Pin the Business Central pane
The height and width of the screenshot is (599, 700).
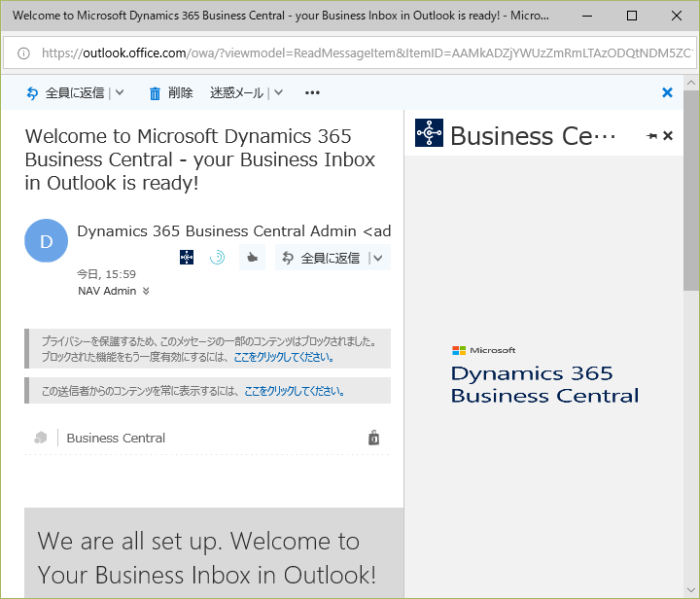[x=651, y=136]
